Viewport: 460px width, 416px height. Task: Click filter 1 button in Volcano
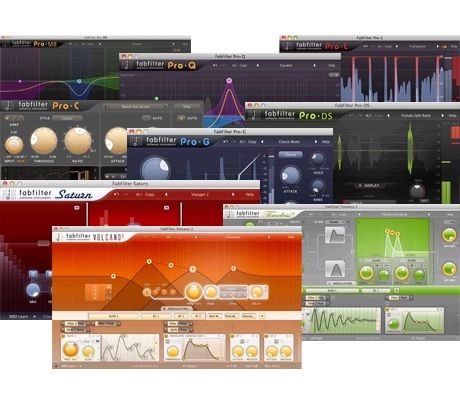tap(147, 292)
